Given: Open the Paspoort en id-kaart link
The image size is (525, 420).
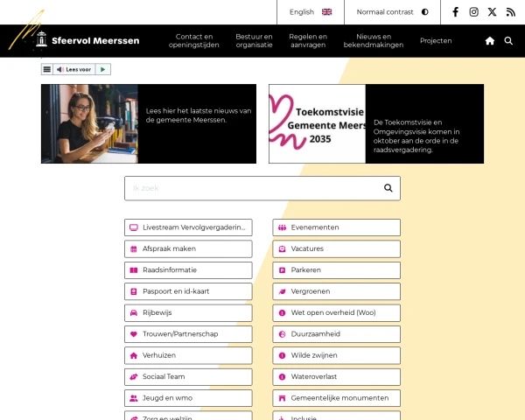Looking at the screenshot, I should (x=188, y=291).
